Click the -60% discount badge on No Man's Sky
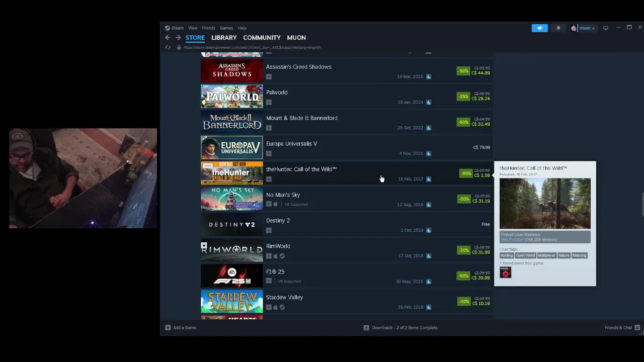This screenshot has width=644, height=362. coord(463,199)
